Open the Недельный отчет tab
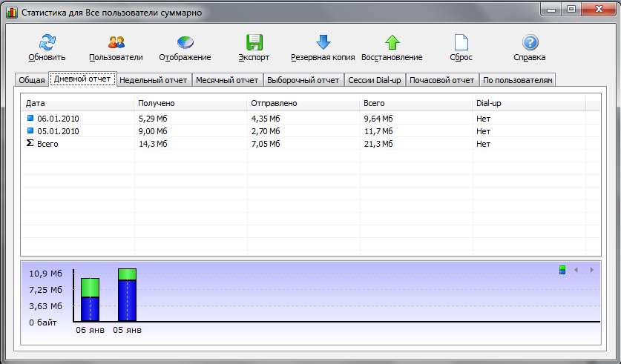621x364 pixels. [154, 80]
